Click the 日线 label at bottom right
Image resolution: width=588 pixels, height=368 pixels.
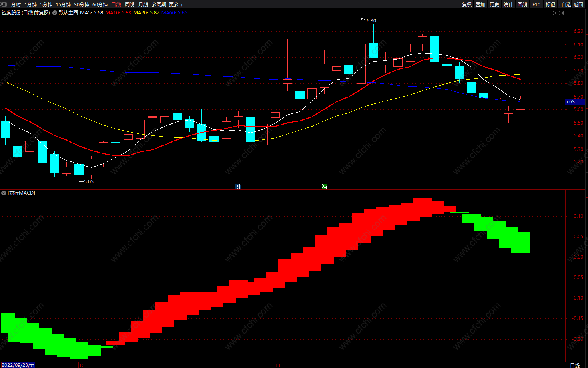click(575, 365)
